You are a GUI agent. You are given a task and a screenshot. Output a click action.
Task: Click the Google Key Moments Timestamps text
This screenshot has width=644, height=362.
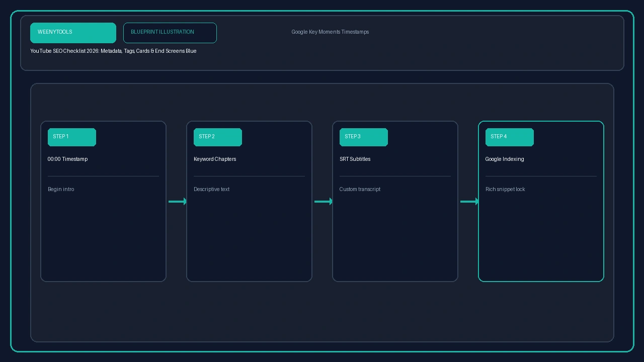click(x=330, y=32)
